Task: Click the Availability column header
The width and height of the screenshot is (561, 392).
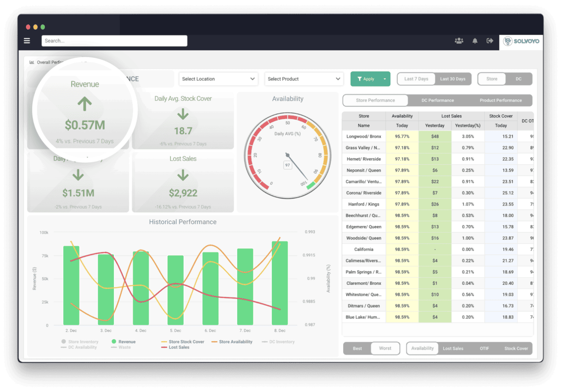Action: (402, 116)
